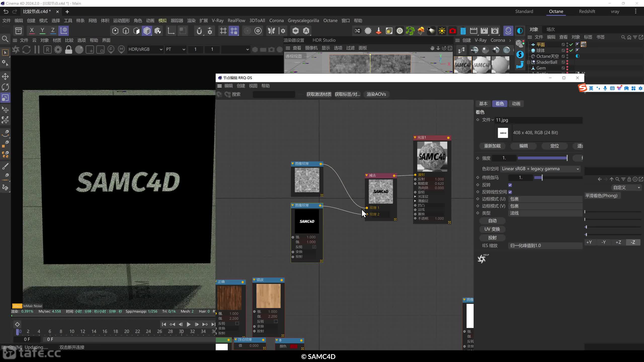Image resolution: width=644 pixels, height=362 pixels.
Task: Click the hamburger menu in node editor
Action: [x=219, y=86]
